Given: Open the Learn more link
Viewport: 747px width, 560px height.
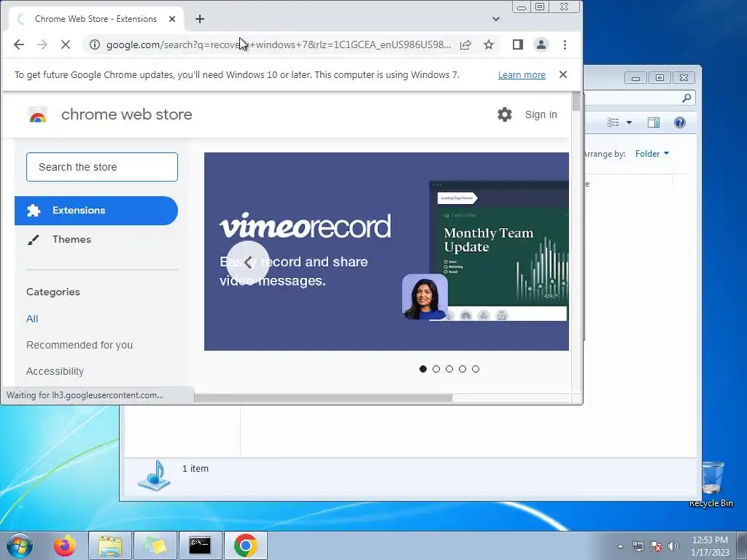Looking at the screenshot, I should click(x=522, y=75).
